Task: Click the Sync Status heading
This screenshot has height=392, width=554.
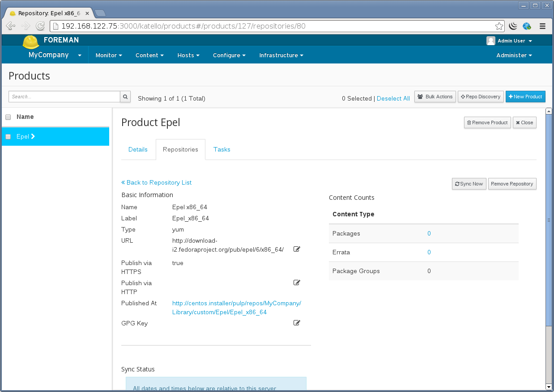Action: point(138,369)
